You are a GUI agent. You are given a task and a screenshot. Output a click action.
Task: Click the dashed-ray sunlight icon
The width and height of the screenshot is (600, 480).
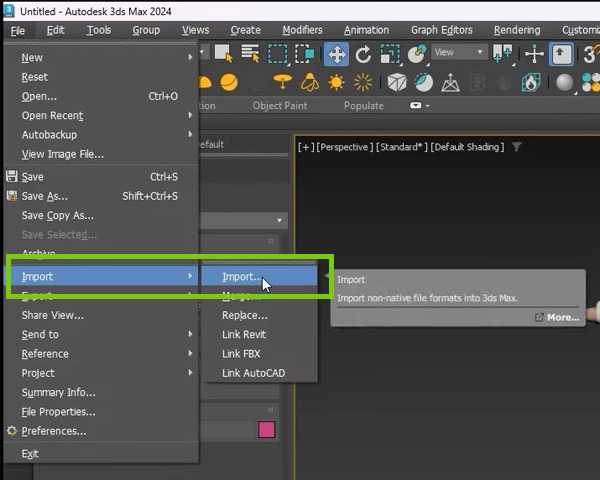(363, 82)
